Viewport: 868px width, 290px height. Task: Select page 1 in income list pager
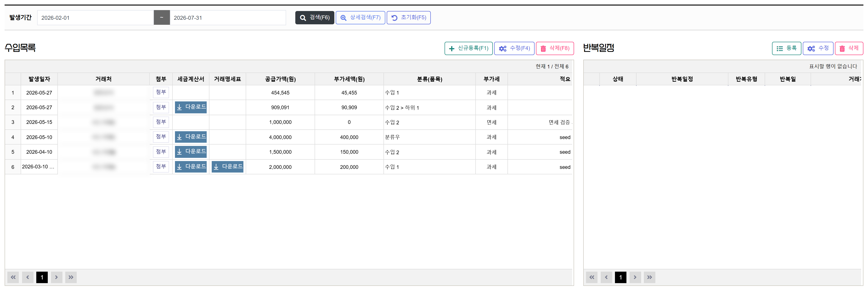click(x=42, y=277)
